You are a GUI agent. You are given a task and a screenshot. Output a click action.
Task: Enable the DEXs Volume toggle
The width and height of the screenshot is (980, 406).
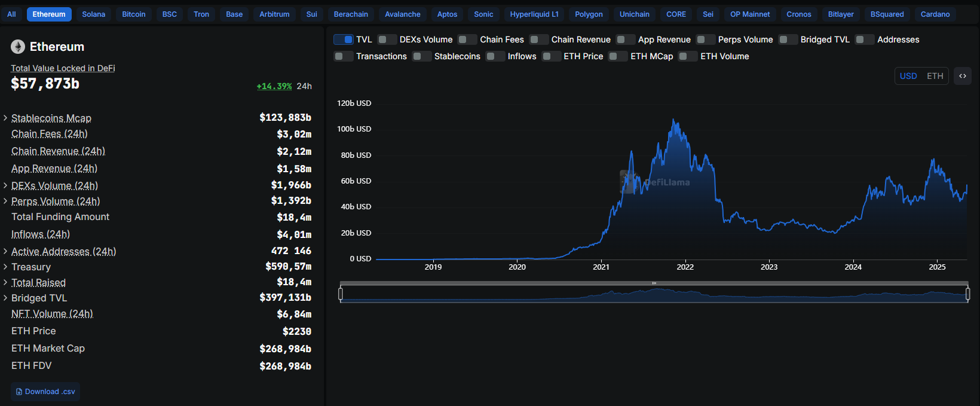(387, 39)
